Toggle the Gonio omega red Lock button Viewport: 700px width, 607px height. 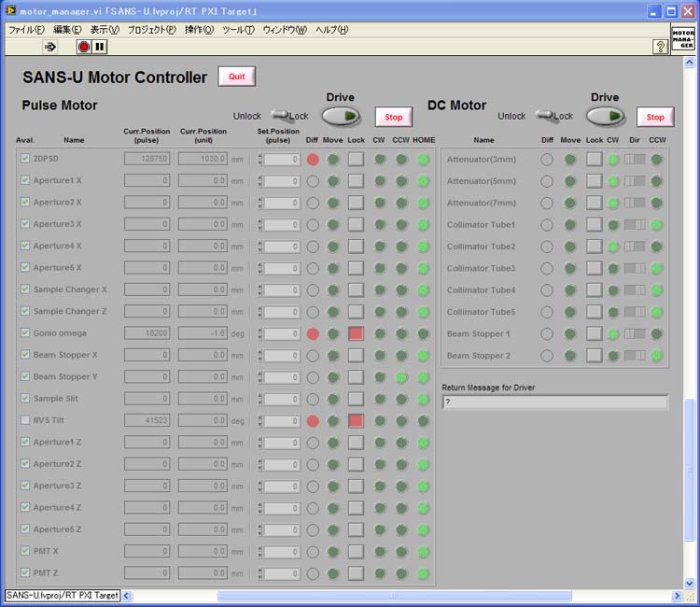(356, 333)
